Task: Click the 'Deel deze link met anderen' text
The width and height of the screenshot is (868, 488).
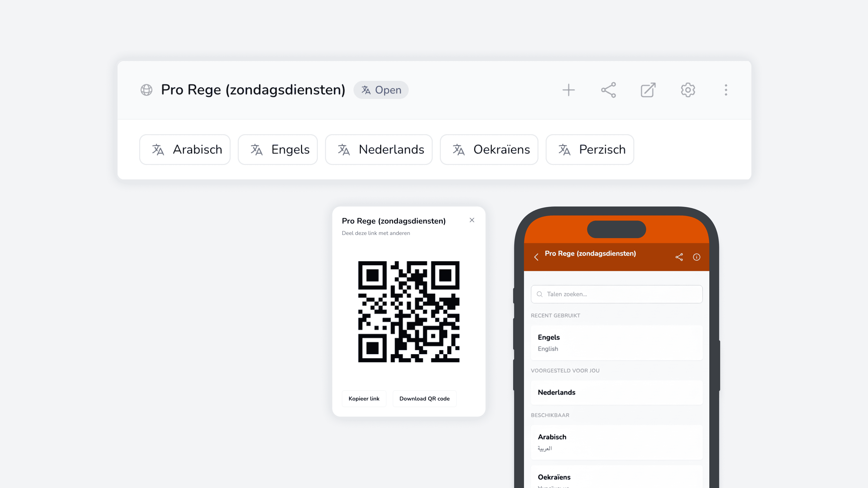Action: tap(376, 233)
